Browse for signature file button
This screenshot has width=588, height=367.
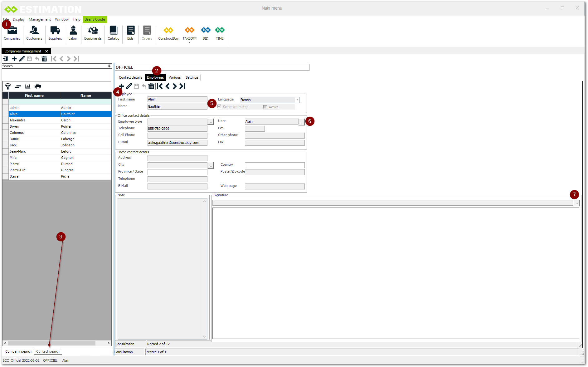[576, 203]
